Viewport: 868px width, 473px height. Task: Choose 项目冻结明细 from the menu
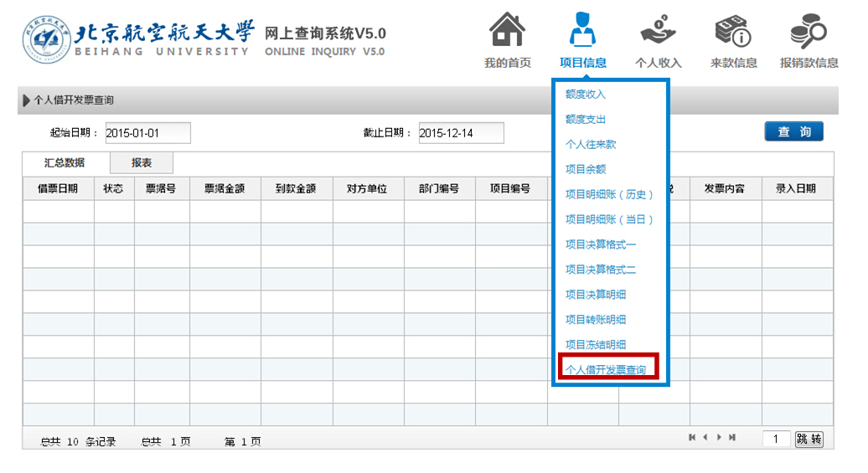[595, 344]
